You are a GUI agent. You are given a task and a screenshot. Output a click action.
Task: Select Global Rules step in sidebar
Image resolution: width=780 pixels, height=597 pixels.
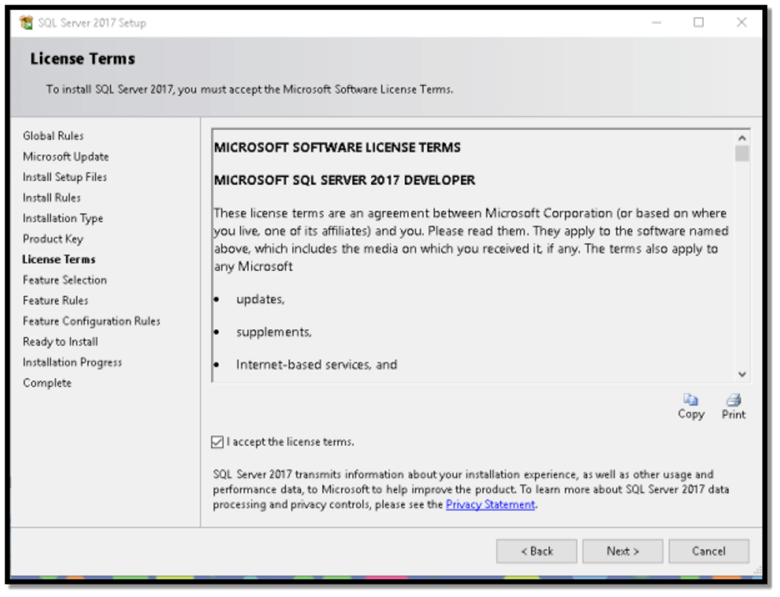(x=53, y=136)
